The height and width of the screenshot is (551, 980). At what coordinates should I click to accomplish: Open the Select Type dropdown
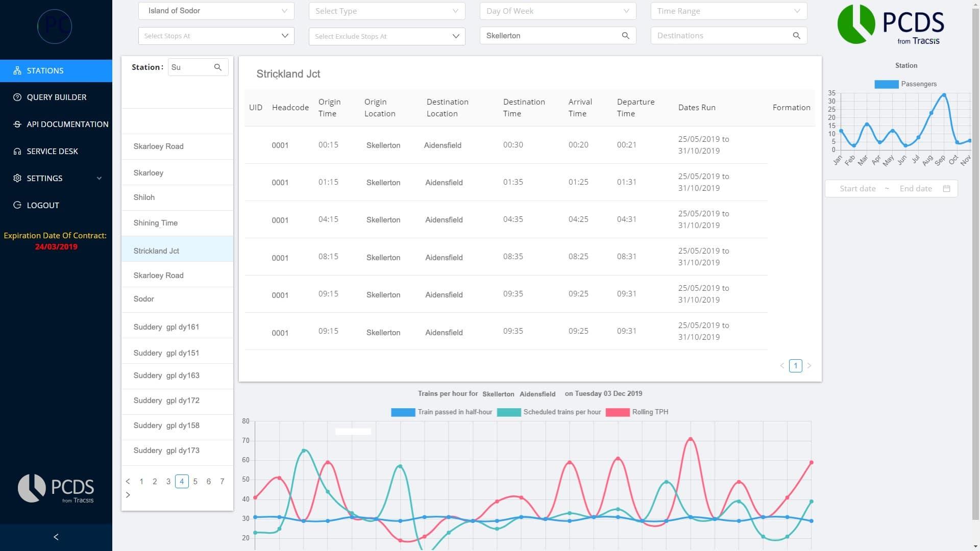(386, 11)
